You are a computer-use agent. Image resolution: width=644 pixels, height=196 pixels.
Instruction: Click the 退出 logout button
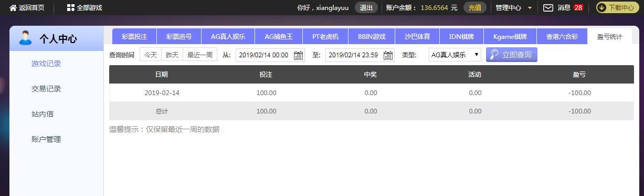[x=366, y=8]
